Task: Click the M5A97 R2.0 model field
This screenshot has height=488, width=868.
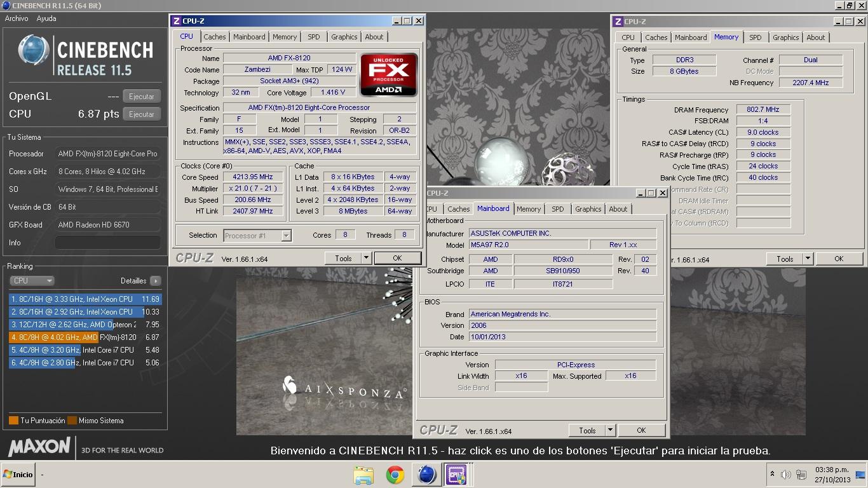Action: coord(529,245)
